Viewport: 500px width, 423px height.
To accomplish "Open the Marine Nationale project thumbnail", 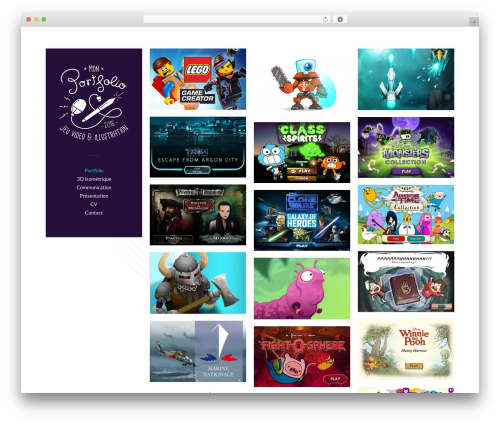I will [198, 351].
